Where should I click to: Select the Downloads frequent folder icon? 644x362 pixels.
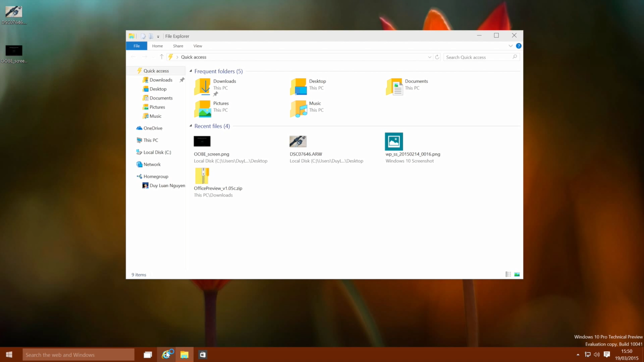click(202, 87)
